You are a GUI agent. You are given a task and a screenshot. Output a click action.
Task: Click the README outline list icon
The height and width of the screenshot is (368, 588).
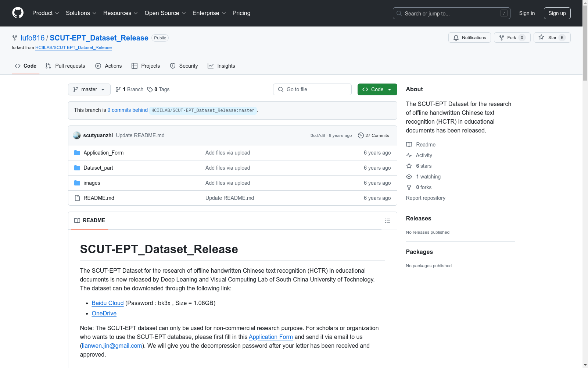click(387, 221)
